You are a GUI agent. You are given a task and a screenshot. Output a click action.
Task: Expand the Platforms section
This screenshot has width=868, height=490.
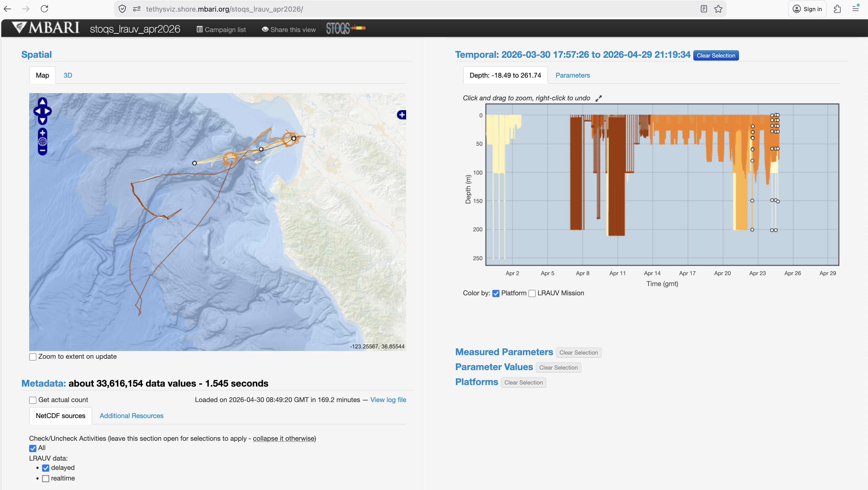(x=477, y=382)
